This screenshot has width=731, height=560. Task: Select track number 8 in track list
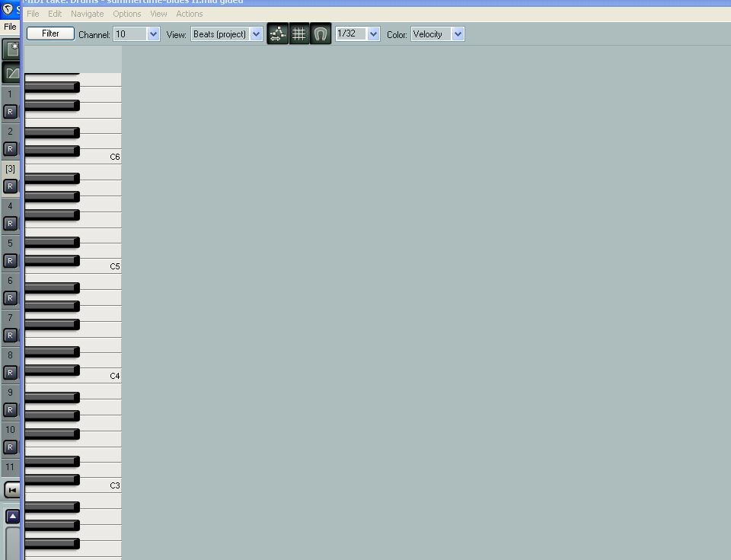(10, 355)
